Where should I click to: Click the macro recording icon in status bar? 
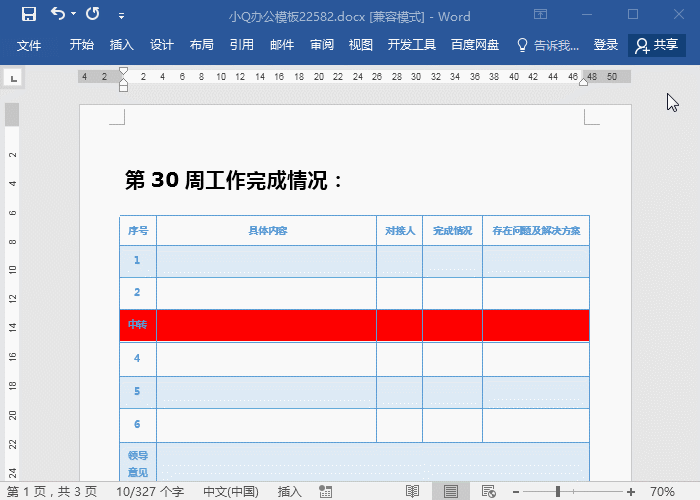(x=325, y=492)
